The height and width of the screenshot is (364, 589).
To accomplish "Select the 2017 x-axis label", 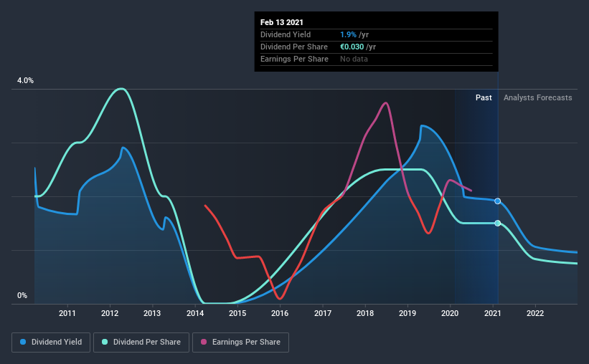I will pos(323,313).
